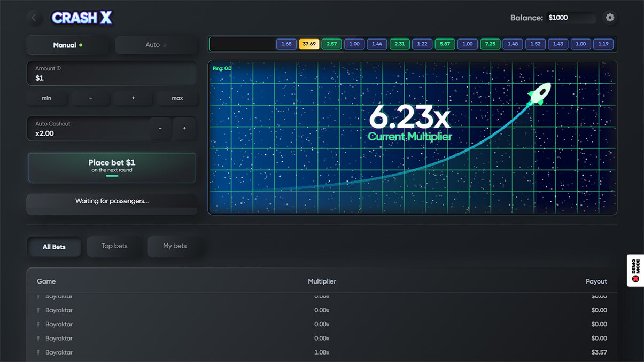The image size is (644, 362).
Task: Decrease Auto Cashout multiplier
Action: 160,129
